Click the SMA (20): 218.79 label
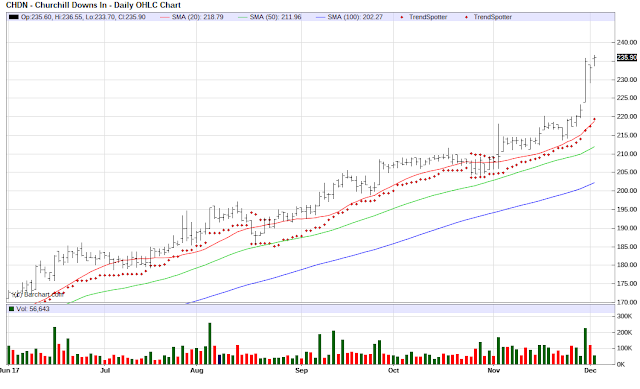This screenshot has height=389, width=640. [x=198, y=17]
